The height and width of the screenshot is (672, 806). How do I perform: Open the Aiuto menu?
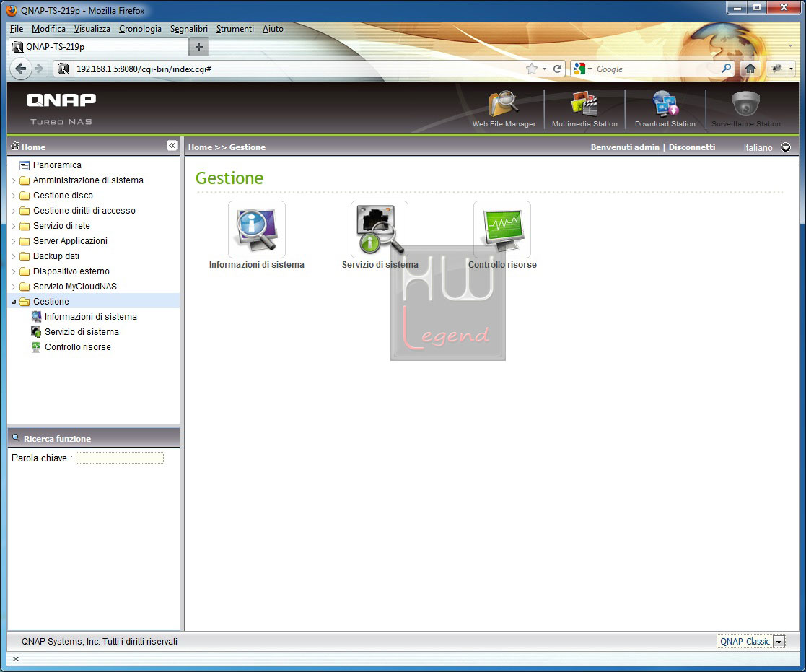(273, 29)
